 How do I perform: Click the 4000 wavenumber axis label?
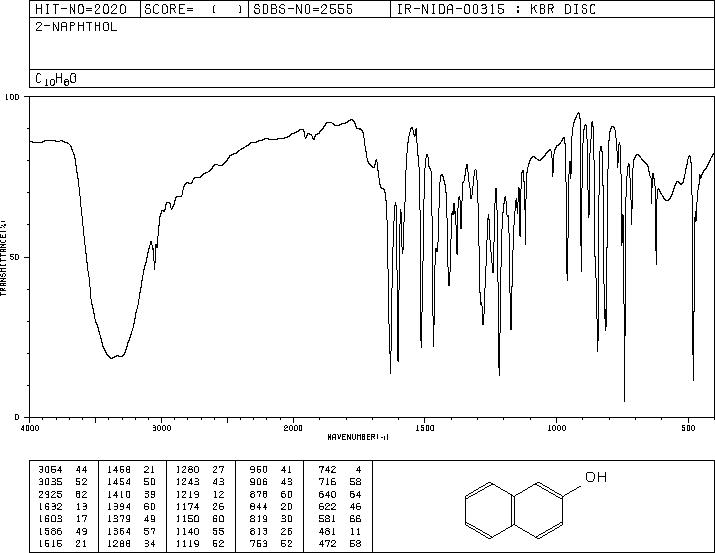30,428
